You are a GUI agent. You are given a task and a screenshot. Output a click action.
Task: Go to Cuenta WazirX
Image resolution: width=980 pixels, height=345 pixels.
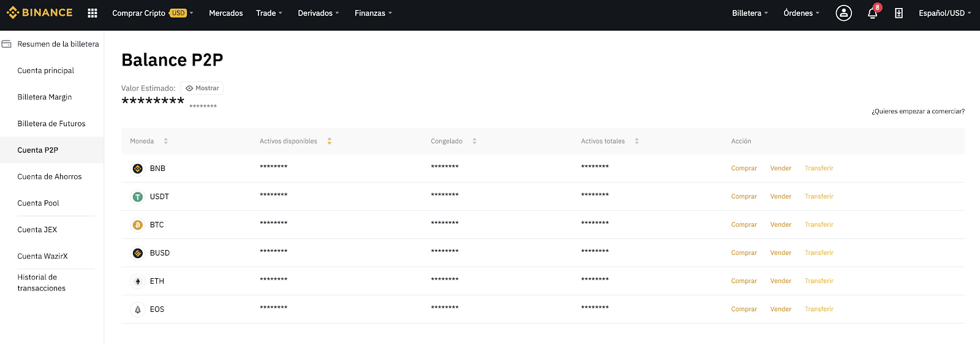click(43, 256)
